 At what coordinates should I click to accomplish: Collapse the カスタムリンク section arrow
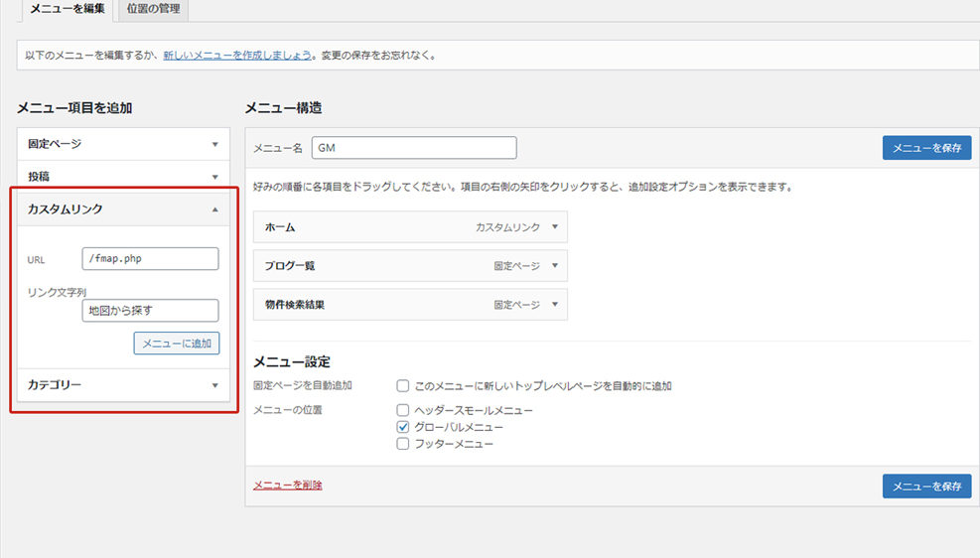click(x=214, y=209)
